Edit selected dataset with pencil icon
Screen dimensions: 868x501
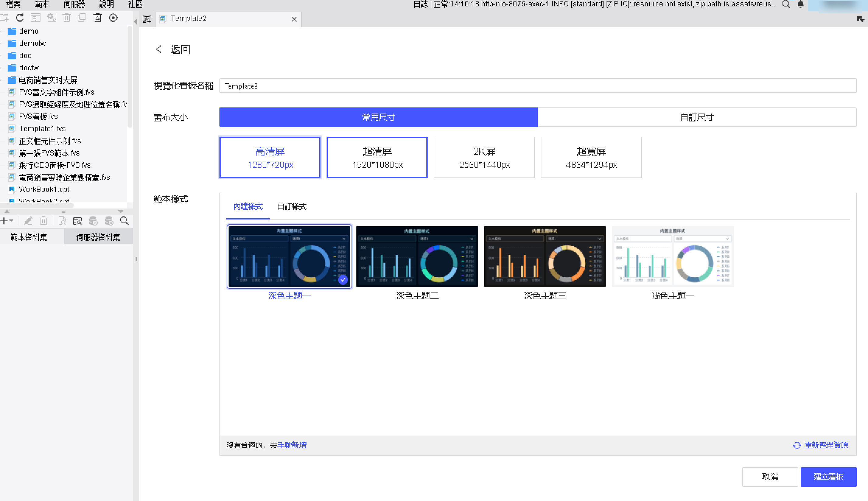click(x=28, y=221)
